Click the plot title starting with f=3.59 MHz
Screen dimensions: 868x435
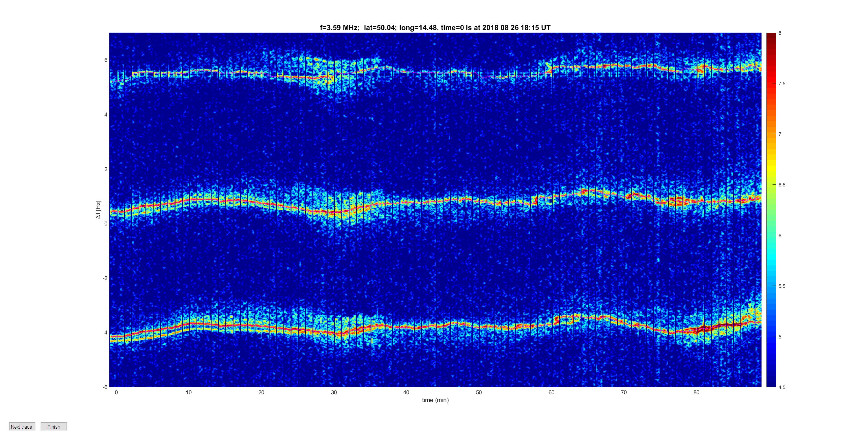435,28
